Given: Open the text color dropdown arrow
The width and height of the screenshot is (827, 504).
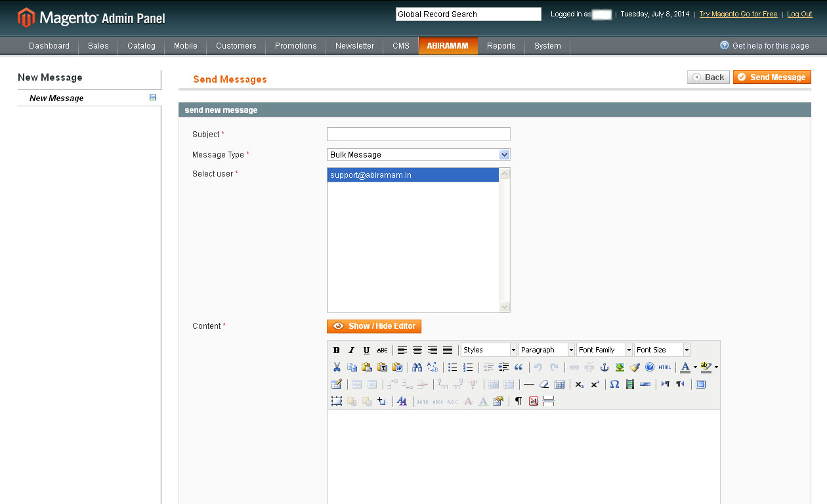Looking at the screenshot, I should pos(695,367).
